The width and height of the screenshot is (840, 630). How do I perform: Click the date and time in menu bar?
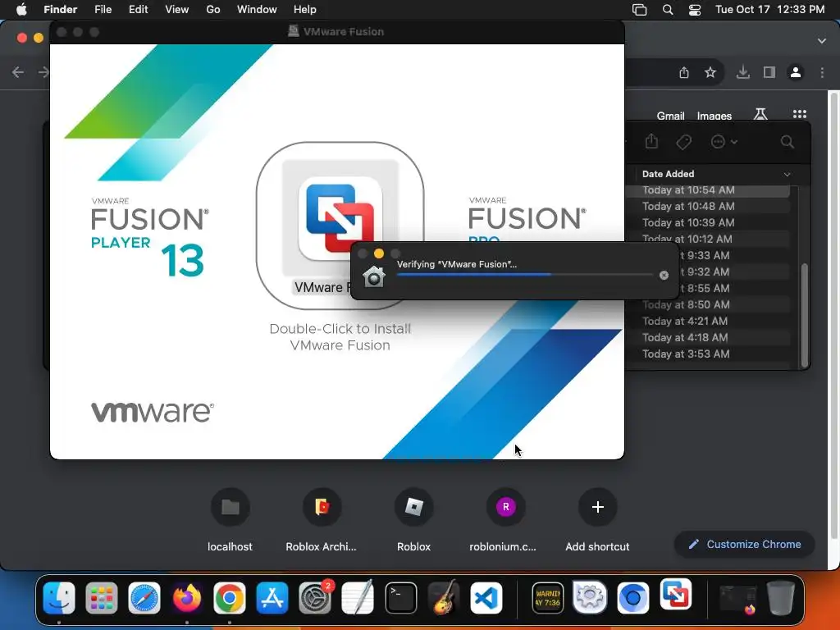[769, 9]
